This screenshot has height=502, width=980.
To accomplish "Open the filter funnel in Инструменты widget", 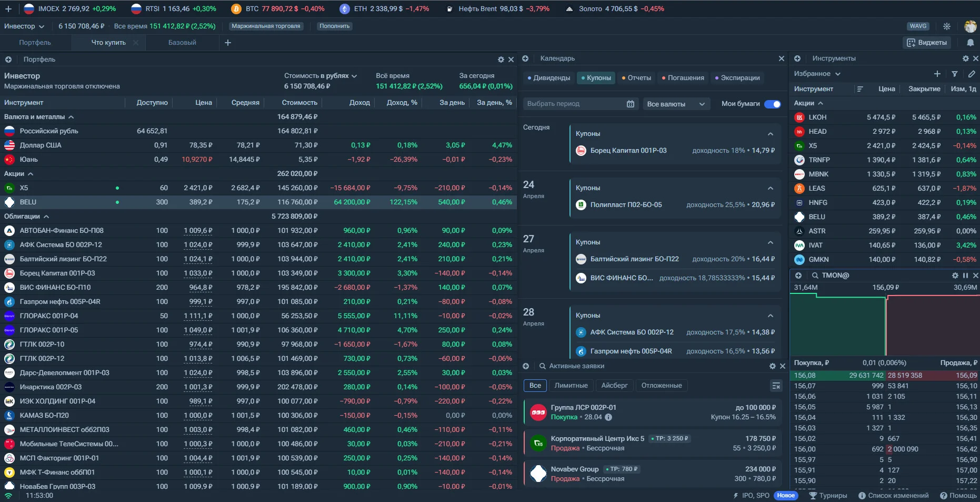I will point(955,74).
